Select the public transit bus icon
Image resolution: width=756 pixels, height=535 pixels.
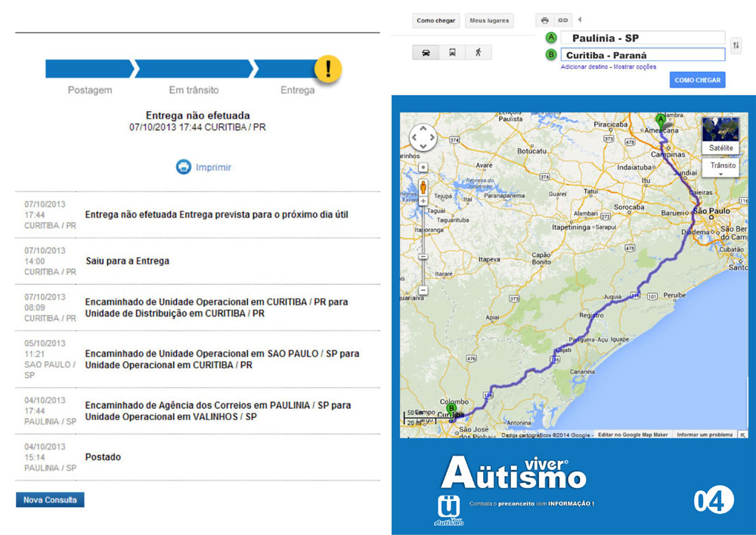tap(452, 53)
